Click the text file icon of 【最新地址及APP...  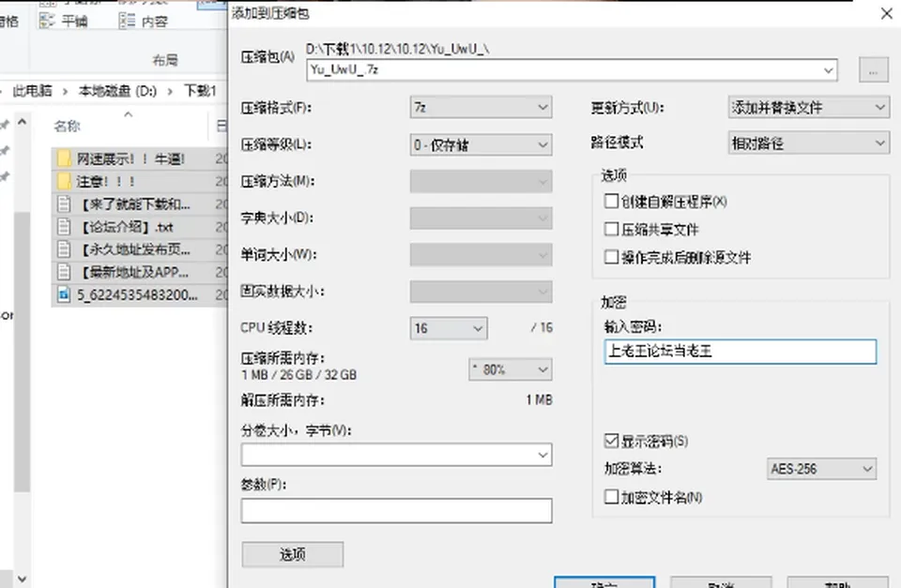click(x=65, y=272)
